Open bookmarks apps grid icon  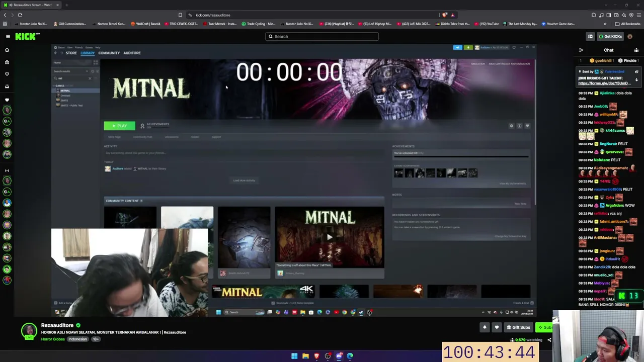pyautogui.click(x=5, y=24)
